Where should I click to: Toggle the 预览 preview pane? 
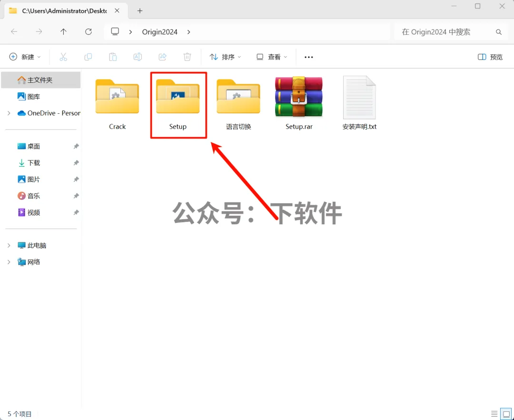pyautogui.click(x=490, y=57)
